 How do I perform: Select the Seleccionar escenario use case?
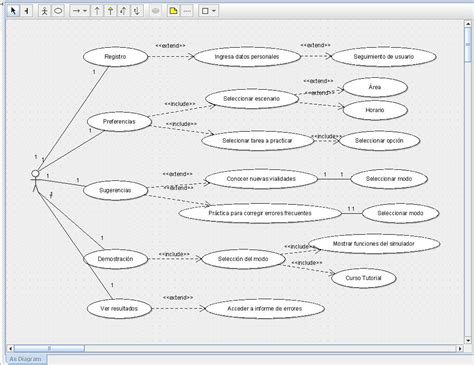click(x=252, y=99)
